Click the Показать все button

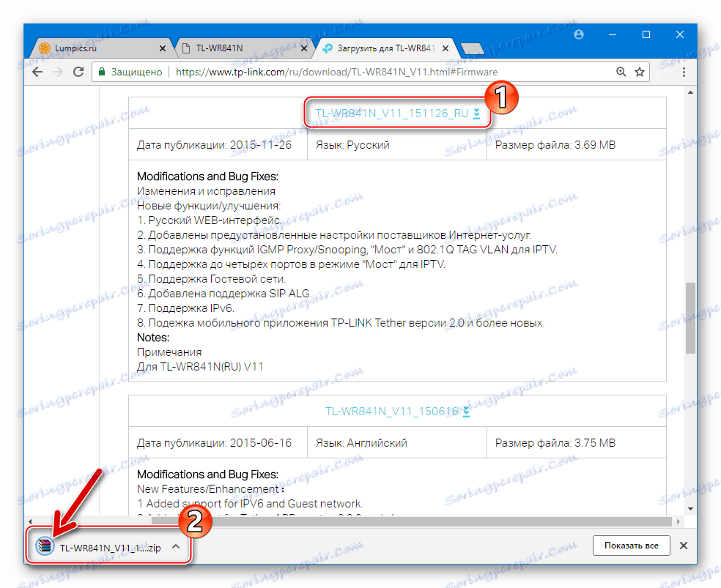(631, 546)
